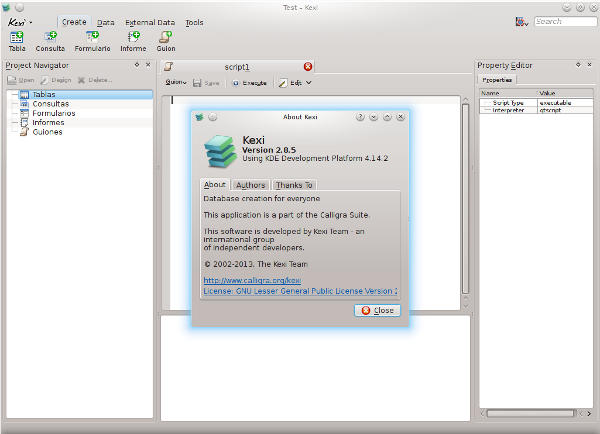600x434 pixels.
Task: Click the executable value cell
Action: click(566, 103)
